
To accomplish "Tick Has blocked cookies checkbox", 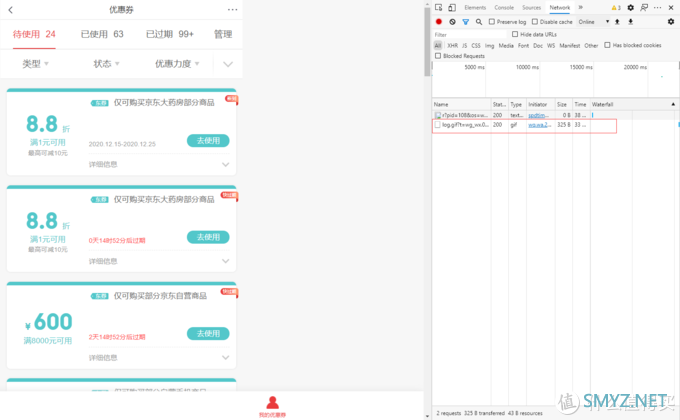I will pos(607,45).
